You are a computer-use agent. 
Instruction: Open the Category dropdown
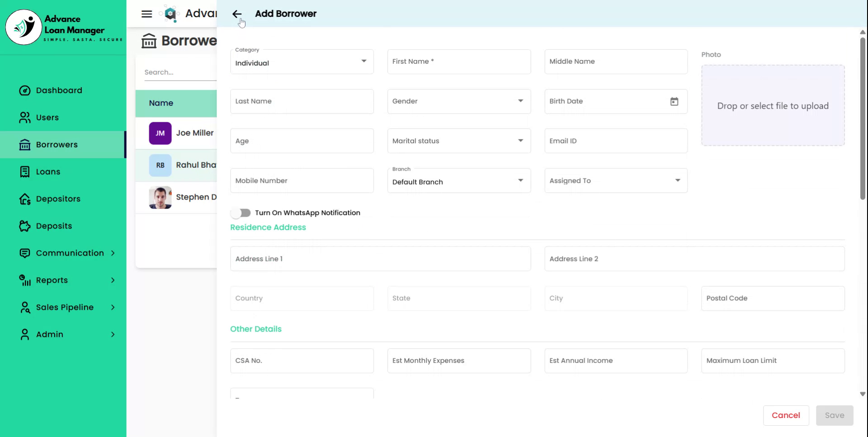(364, 61)
